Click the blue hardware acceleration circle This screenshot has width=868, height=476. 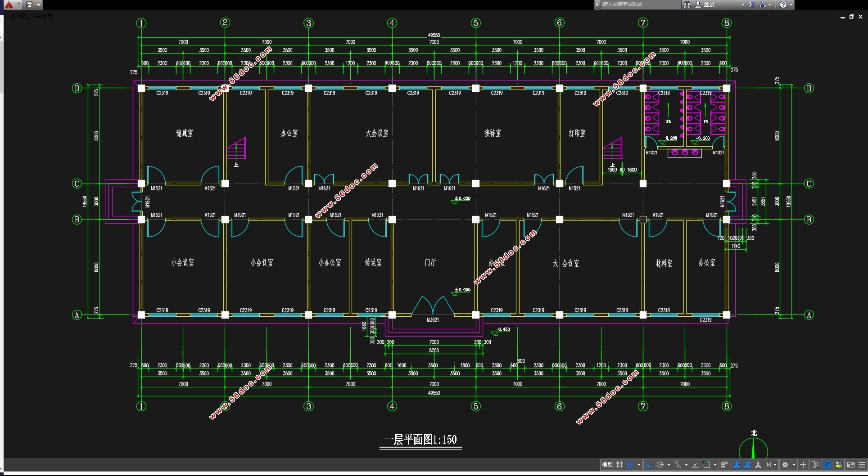click(x=827, y=465)
